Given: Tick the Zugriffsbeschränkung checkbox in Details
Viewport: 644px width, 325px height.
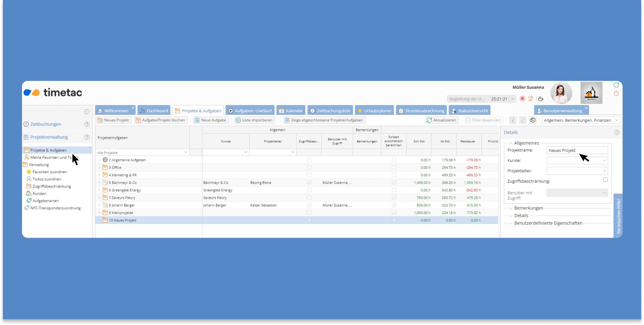Looking at the screenshot, I should click(x=605, y=180).
